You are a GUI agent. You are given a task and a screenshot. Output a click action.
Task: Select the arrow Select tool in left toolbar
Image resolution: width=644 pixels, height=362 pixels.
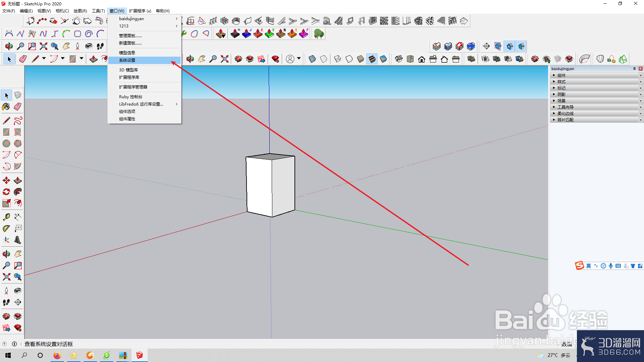point(6,96)
